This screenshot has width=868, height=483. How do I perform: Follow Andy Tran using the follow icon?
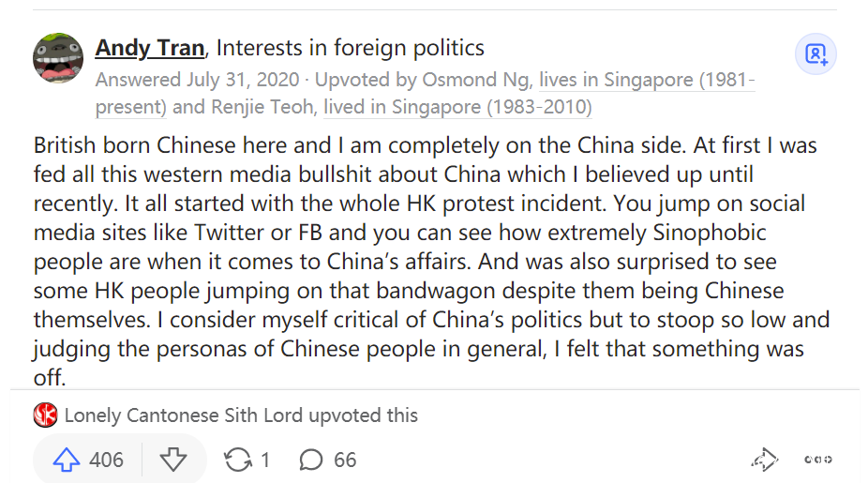click(x=816, y=53)
